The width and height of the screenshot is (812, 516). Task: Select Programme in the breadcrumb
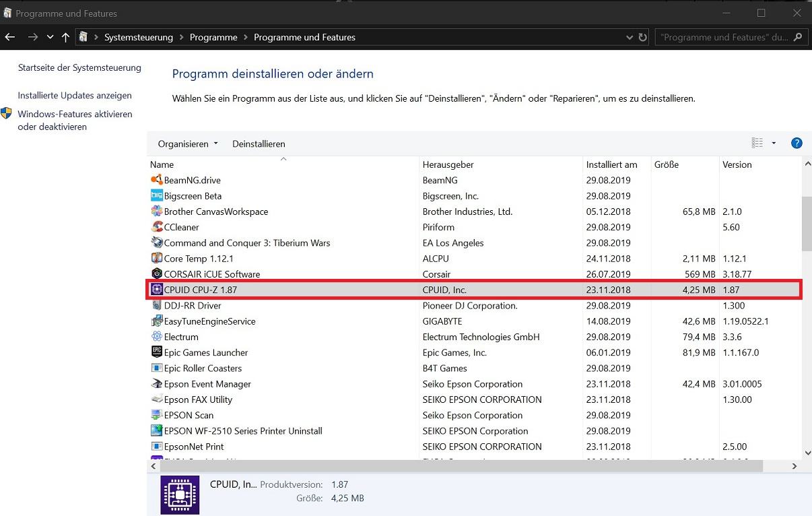(x=213, y=38)
